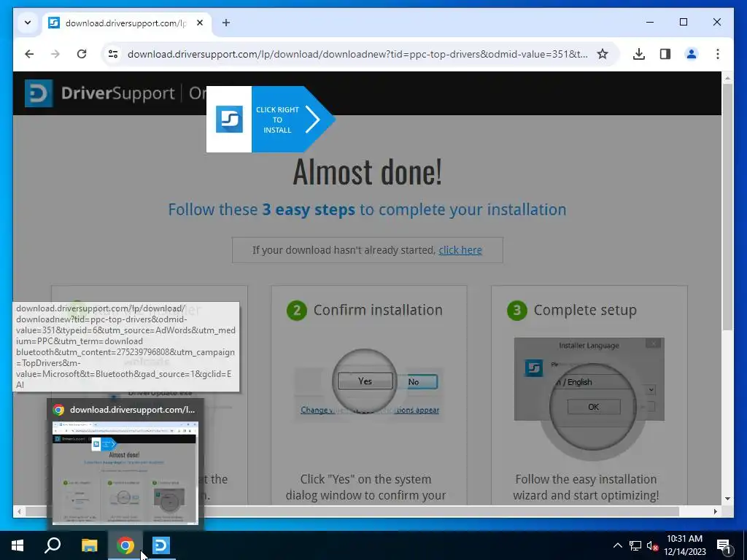Click the Driver Support icon in install banner

tap(229, 119)
